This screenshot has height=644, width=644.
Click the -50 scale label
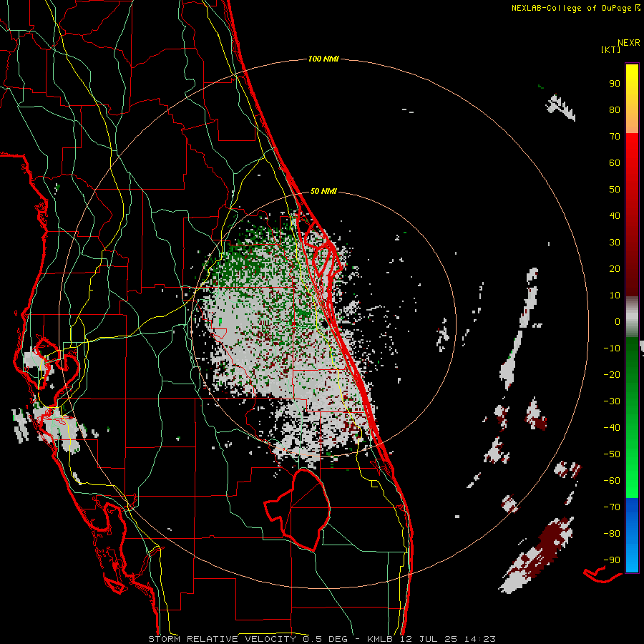(x=612, y=454)
